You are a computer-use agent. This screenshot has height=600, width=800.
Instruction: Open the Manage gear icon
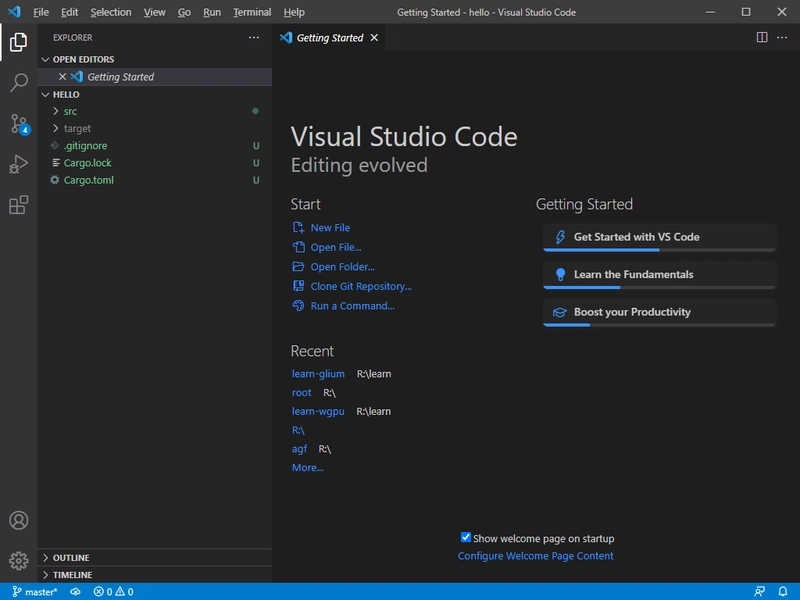click(x=18, y=561)
